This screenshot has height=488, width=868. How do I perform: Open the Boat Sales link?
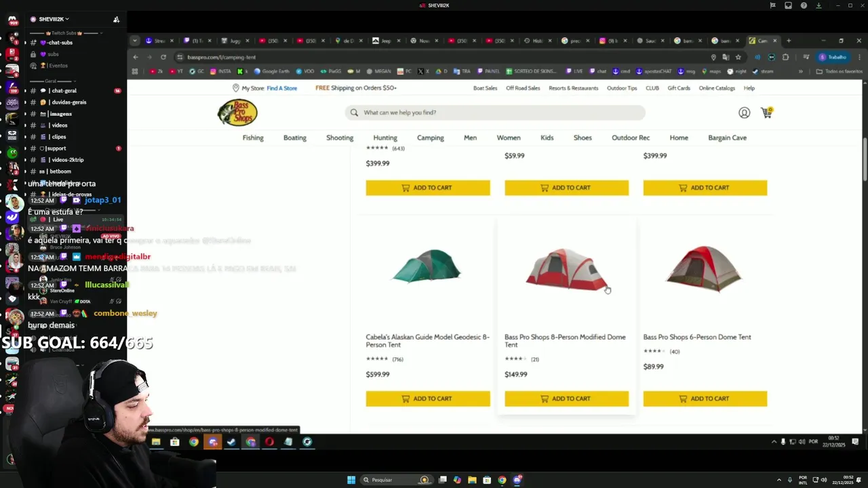coord(486,88)
